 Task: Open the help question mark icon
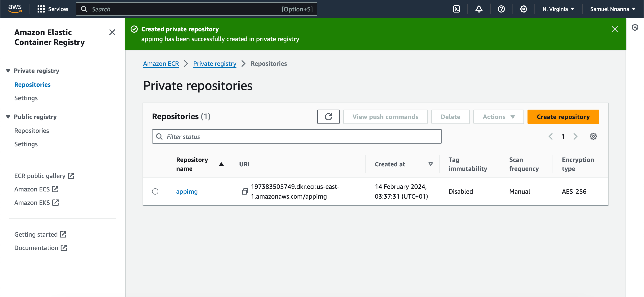click(501, 9)
